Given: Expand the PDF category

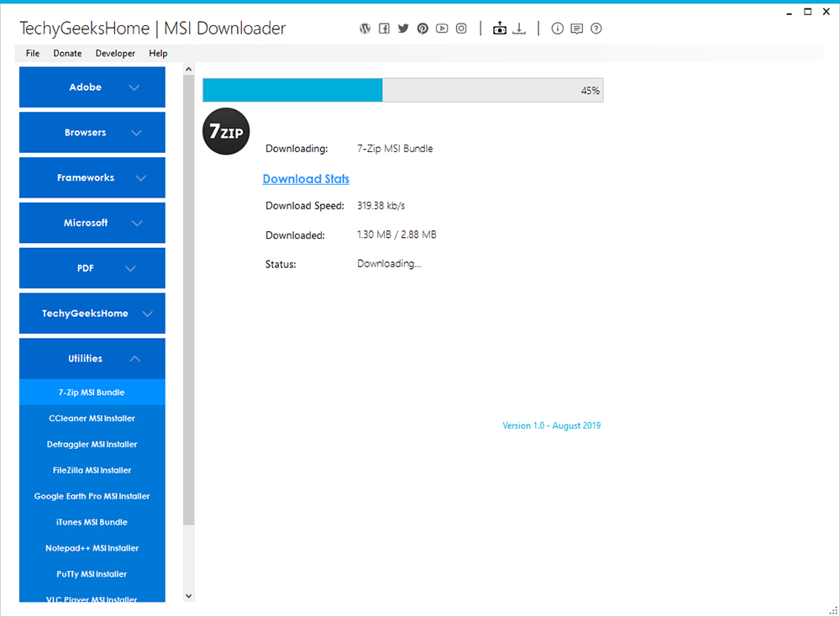Looking at the screenshot, I should point(92,268).
